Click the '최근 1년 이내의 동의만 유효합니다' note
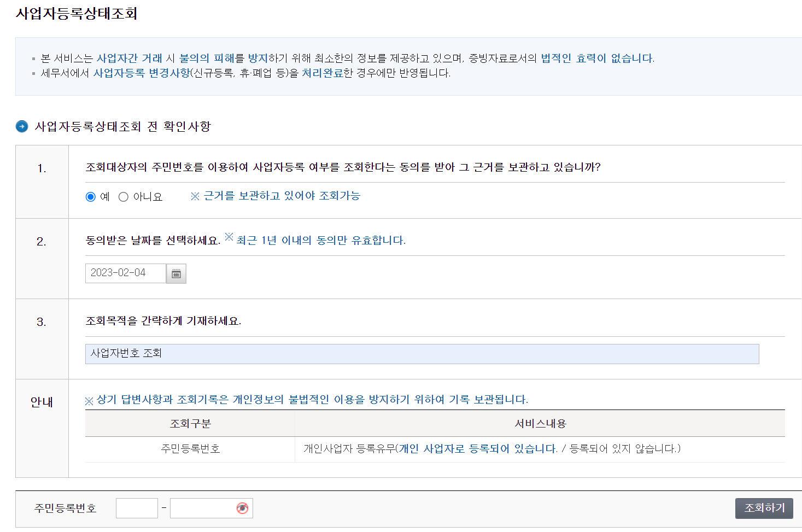This screenshot has width=802, height=532. (315, 240)
